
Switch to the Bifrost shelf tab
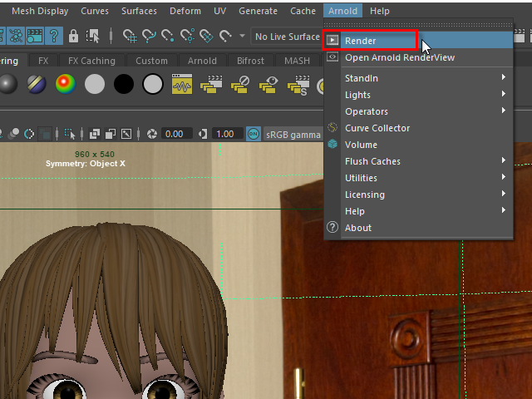(x=250, y=61)
